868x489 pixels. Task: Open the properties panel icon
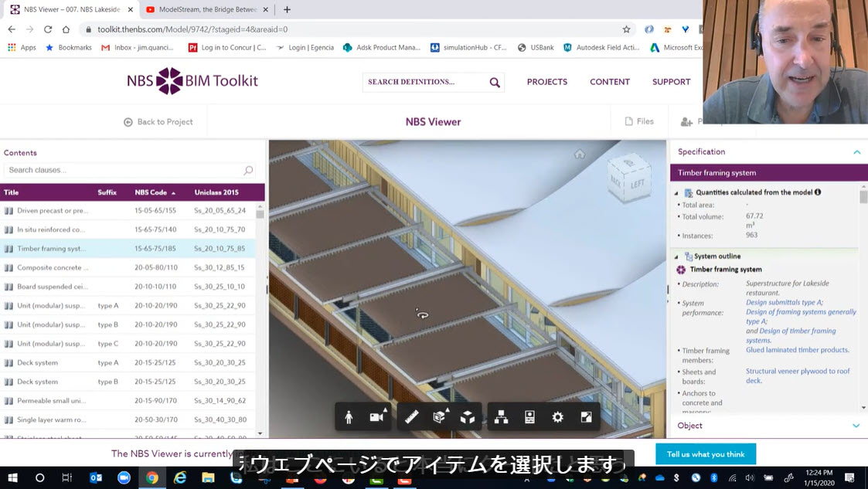coord(529,417)
